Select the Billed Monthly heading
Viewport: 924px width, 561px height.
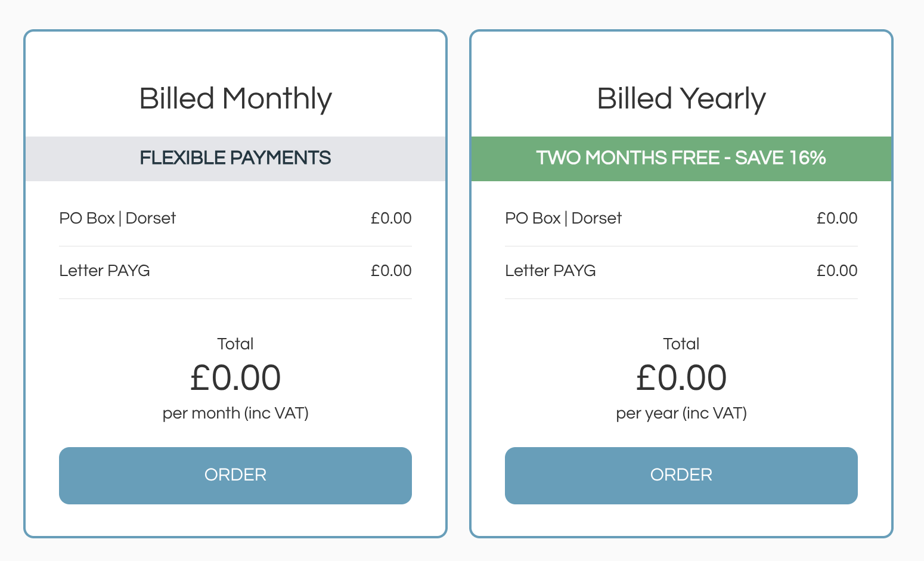point(235,98)
